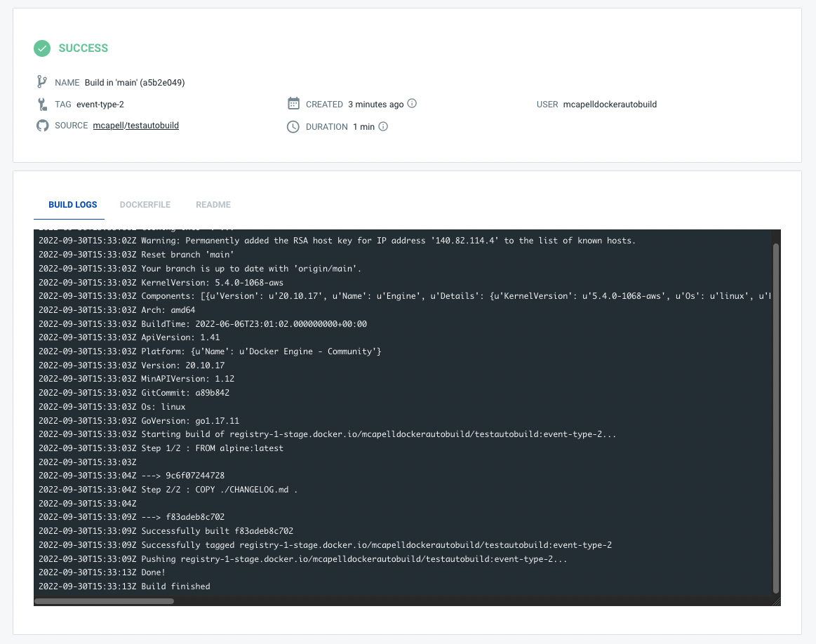Click the wrench icon beside TAG
Image resolution: width=816 pixels, height=644 pixels.
(x=42, y=105)
